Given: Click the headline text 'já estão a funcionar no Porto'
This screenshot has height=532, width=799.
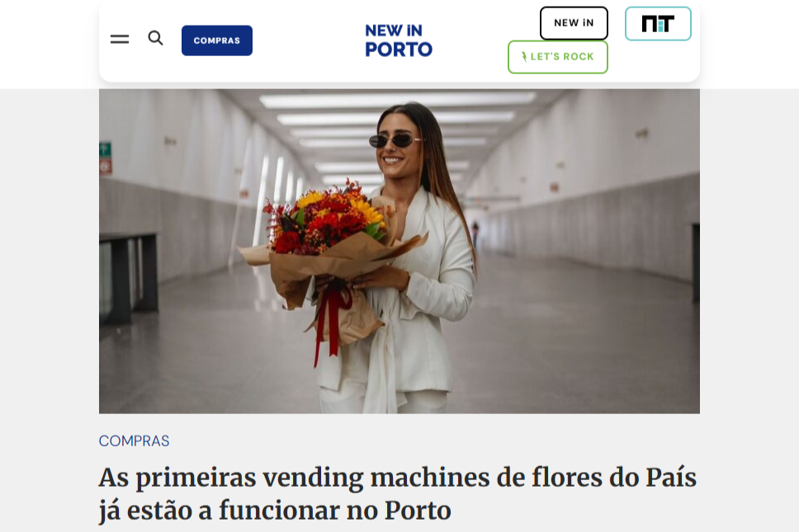Looking at the screenshot, I should 275,511.
